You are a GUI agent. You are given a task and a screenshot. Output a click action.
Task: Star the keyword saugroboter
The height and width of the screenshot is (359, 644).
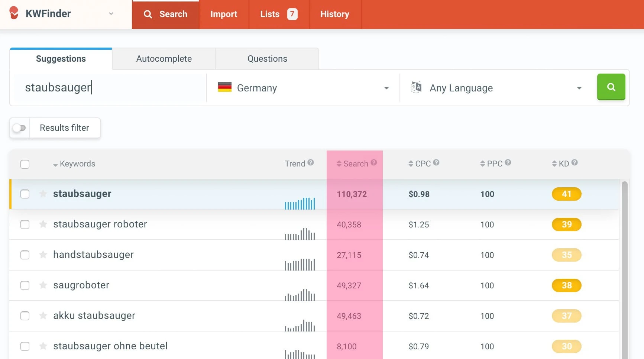pyautogui.click(x=43, y=285)
